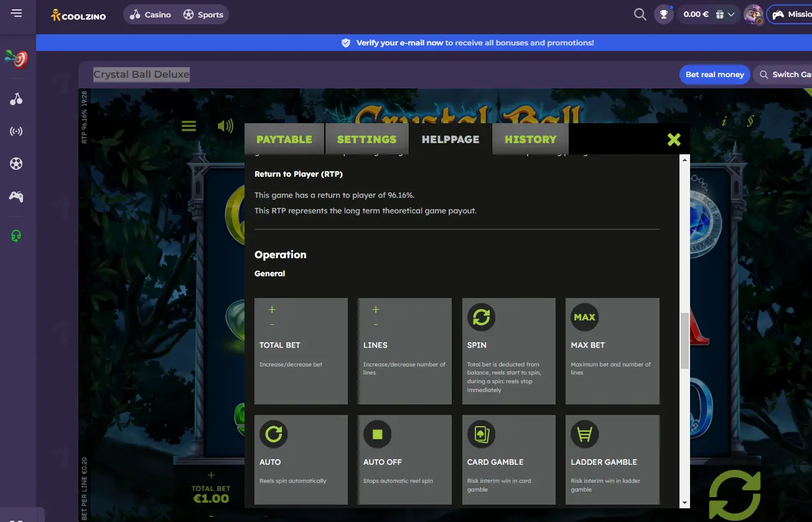
Task: Select the Crystal Ball Deluxe title text
Action: coord(141,75)
